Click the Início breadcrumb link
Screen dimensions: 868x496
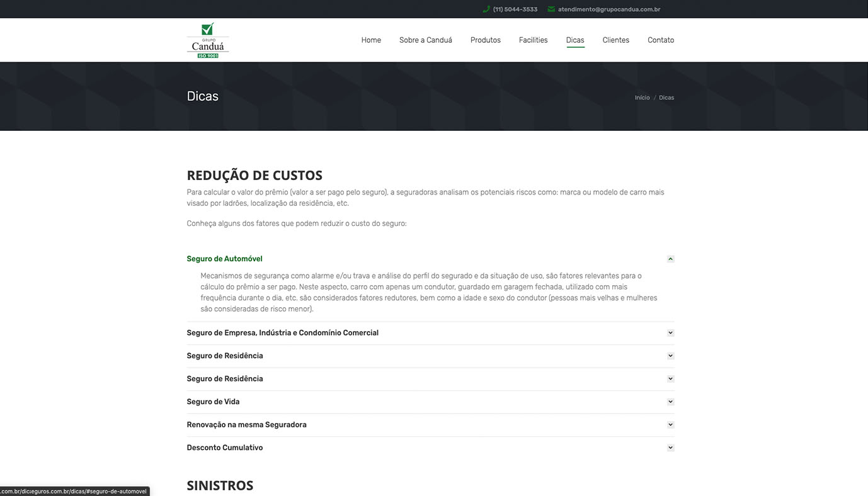[x=642, y=98]
